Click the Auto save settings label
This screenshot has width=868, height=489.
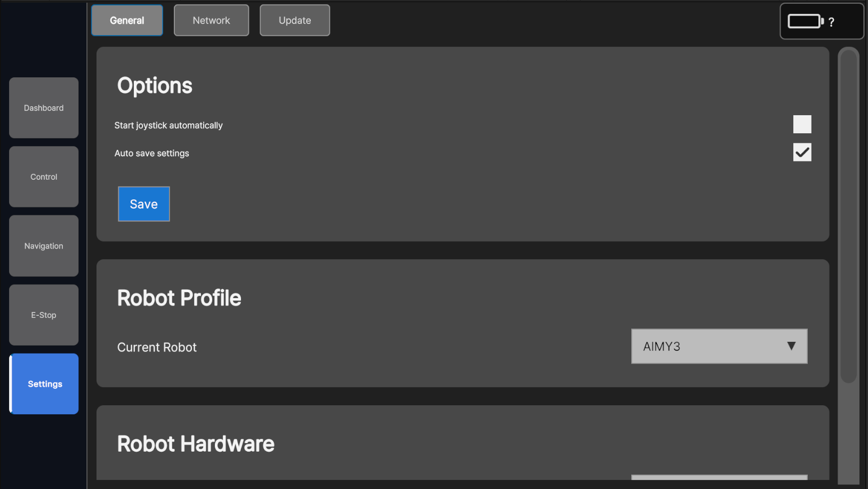point(152,153)
